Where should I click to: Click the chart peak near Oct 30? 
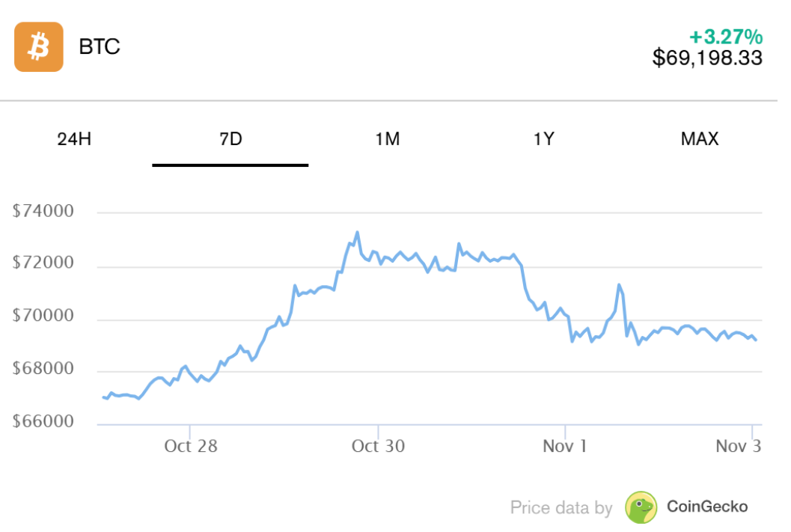click(x=357, y=232)
